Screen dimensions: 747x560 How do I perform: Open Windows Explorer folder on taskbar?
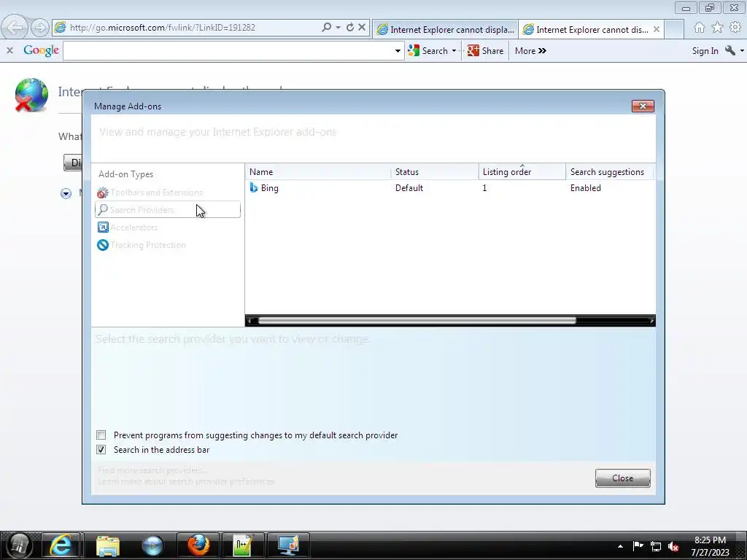[108, 545]
